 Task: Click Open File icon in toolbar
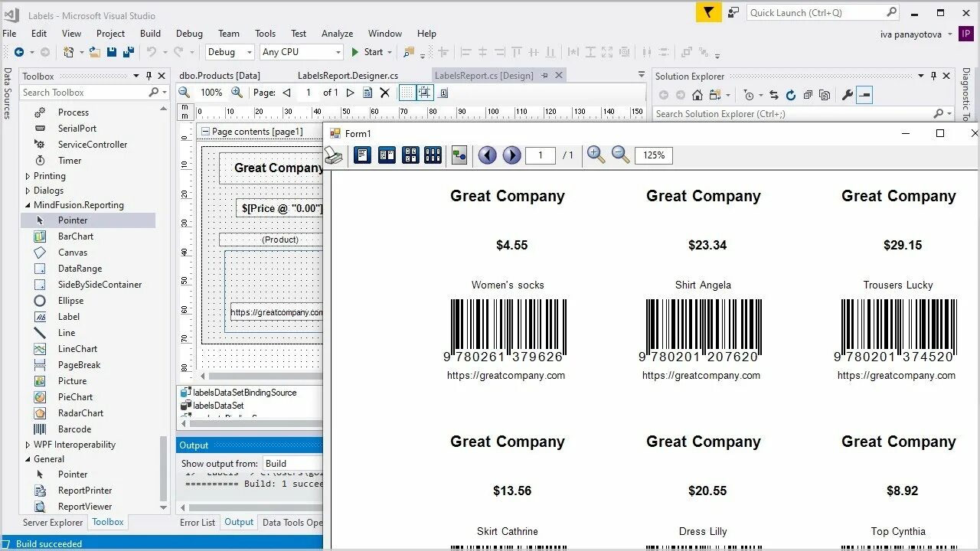[x=94, y=52]
